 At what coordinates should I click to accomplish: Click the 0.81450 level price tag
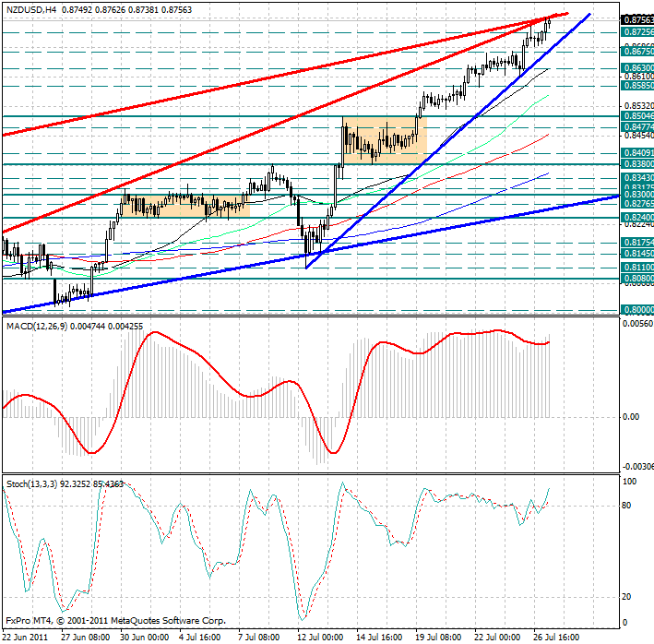(637, 254)
